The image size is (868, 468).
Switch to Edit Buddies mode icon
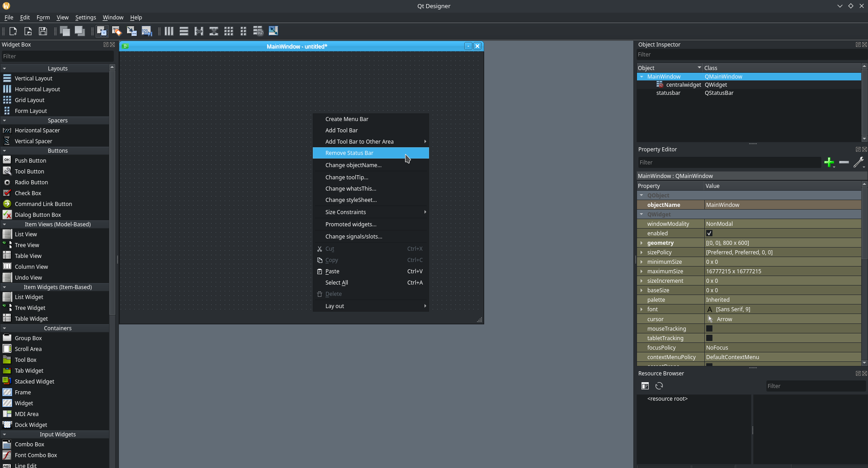(x=132, y=31)
